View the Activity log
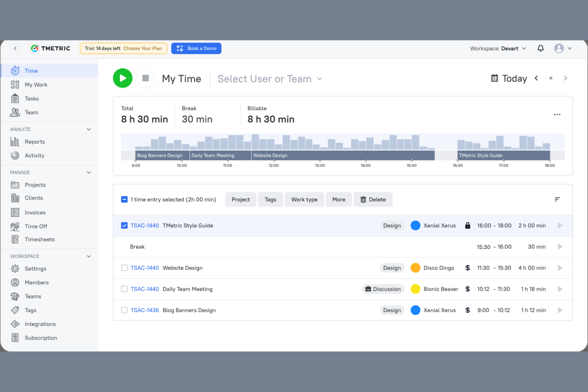The width and height of the screenshot is (588, 392). click(x=34, y=155)
